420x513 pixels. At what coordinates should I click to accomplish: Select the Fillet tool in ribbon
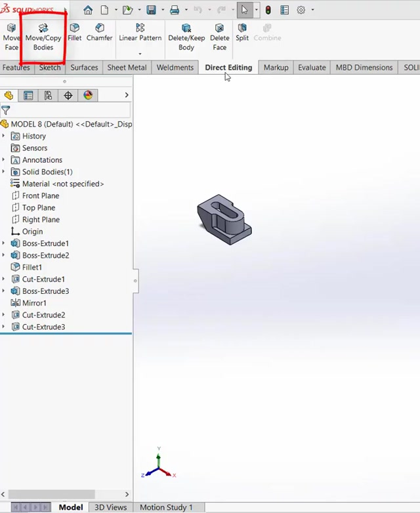point(75,32)
